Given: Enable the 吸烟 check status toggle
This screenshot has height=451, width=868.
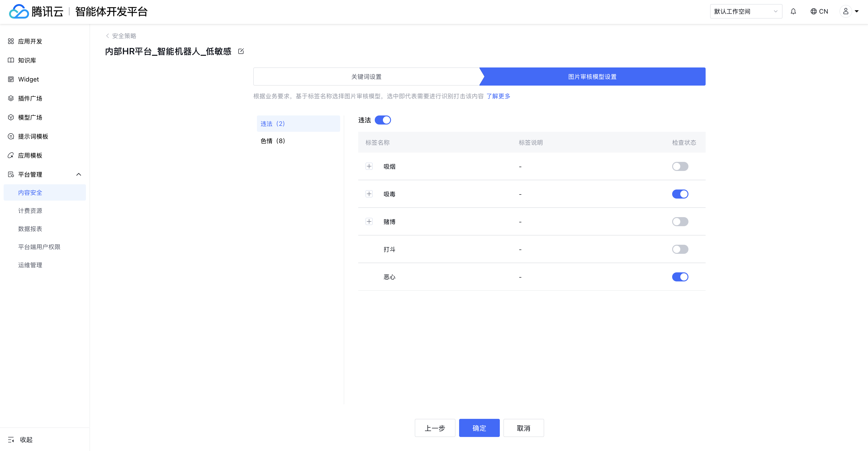Looking at the screenshot, I should coord(680,167).
